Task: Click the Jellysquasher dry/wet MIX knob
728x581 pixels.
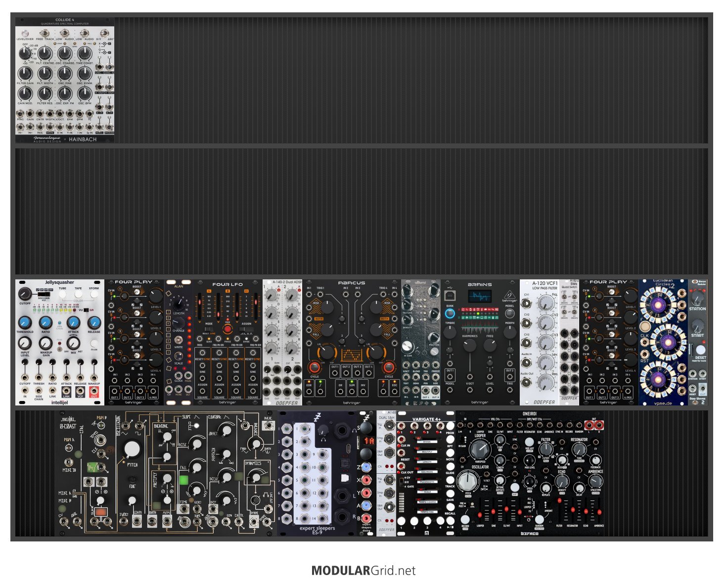Action: [x=73, y=342]
